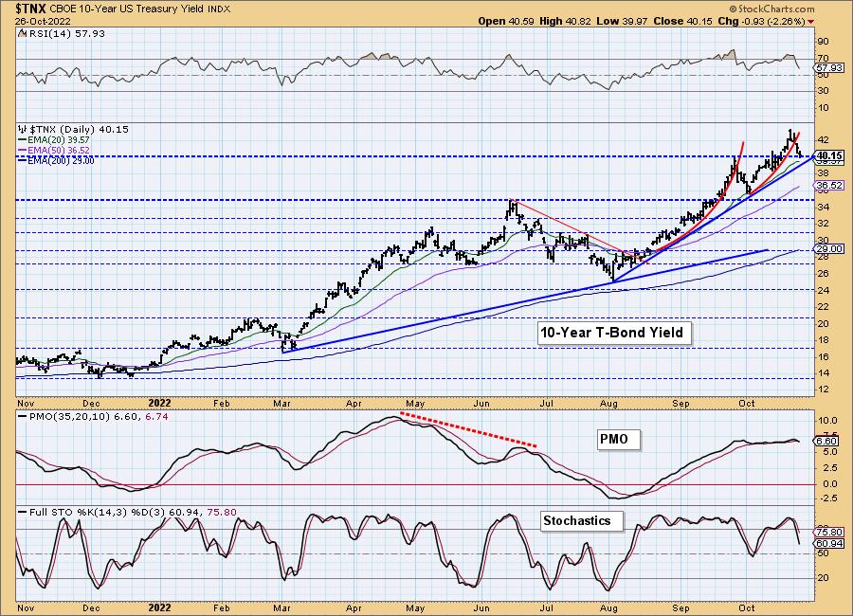Image resolution: width=853 pixels, height=616 pixels.
Task: Click the 40.15 last-price tag on the y-axis
Action: coord(829,155)
